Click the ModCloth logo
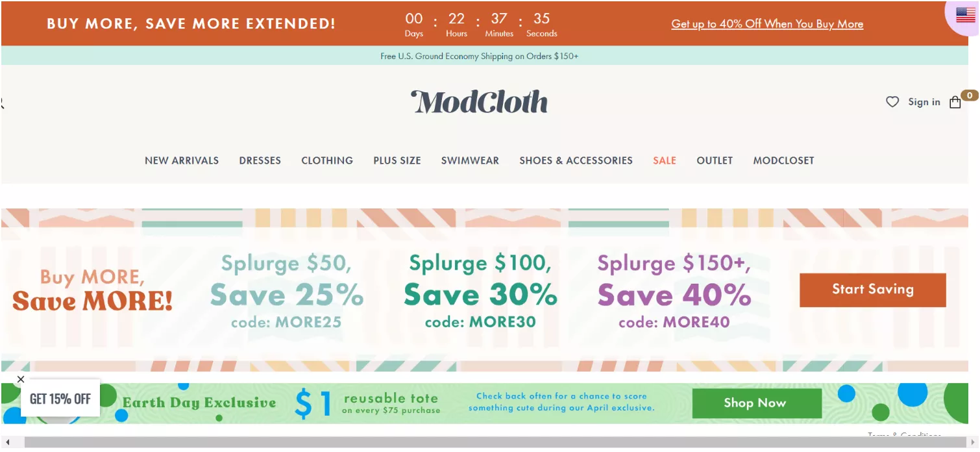 coord(480,102)
